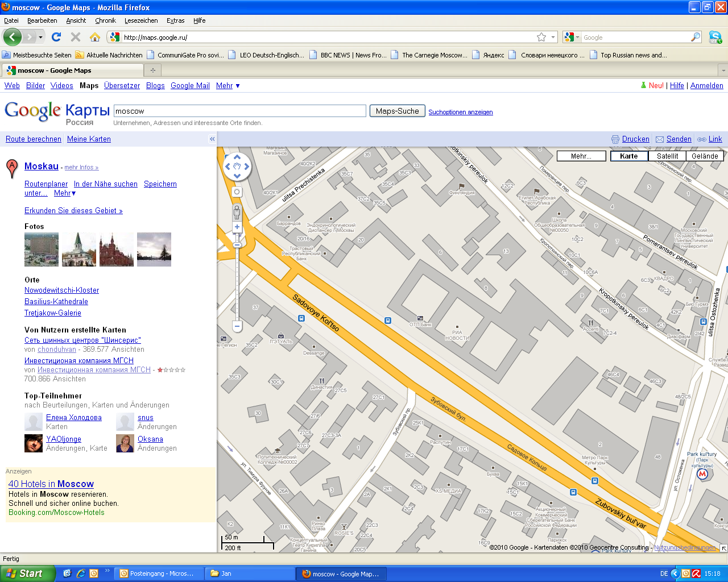Pan the map left with the arrow
The width and height of the screenshot is (728, 582).
pos(227,167)
